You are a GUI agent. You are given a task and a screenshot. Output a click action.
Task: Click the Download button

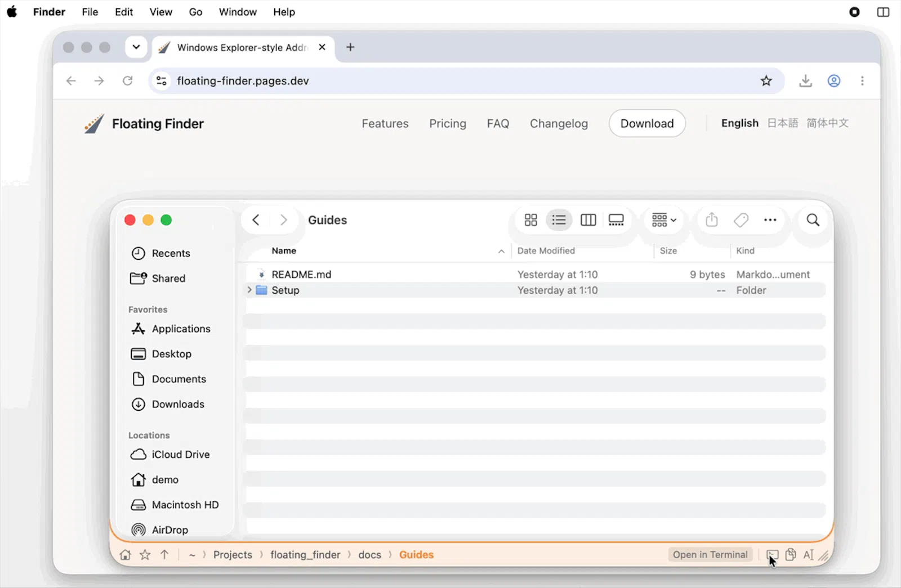[647, 124]
